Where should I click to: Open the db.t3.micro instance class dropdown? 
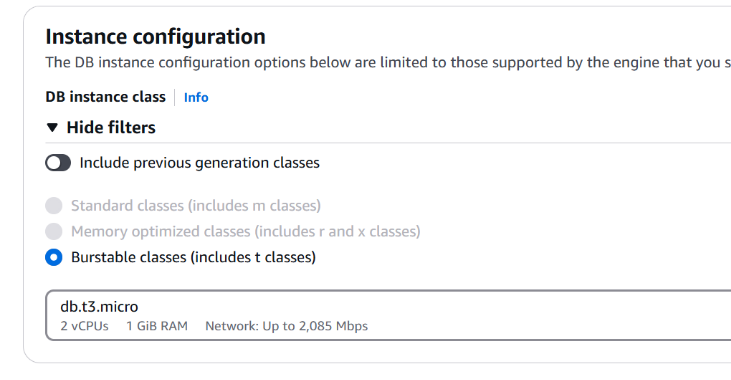coord(388,315)
